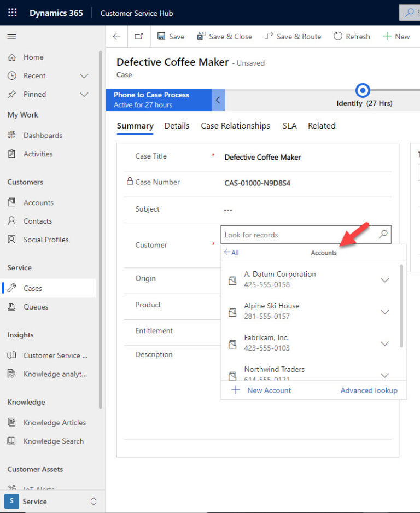This screenshot has width=420, height=513.
Task: Click the Subject field value
Action: tap(228, 210)
